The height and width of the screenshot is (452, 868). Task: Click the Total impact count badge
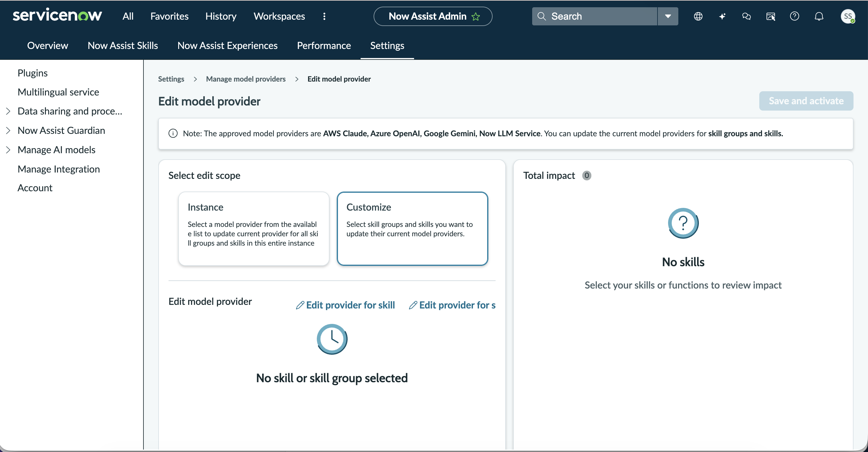pyautogui.click(x=587, y=176)
